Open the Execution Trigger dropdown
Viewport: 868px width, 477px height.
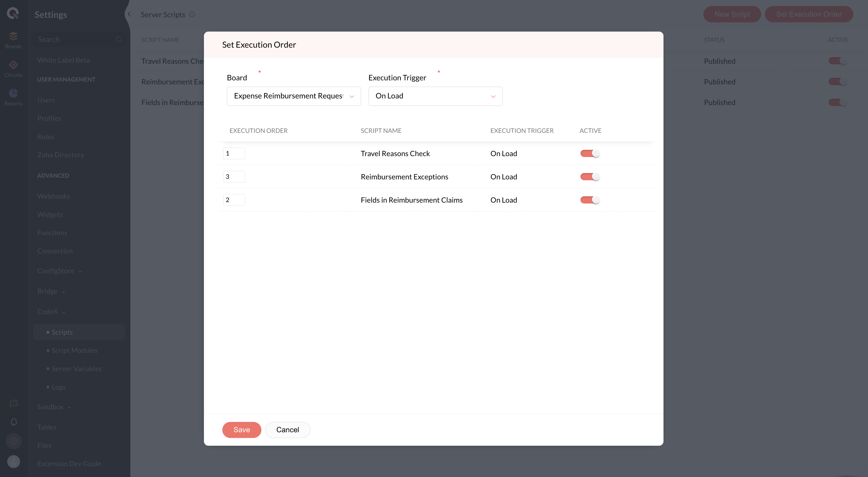click(435, 96)
